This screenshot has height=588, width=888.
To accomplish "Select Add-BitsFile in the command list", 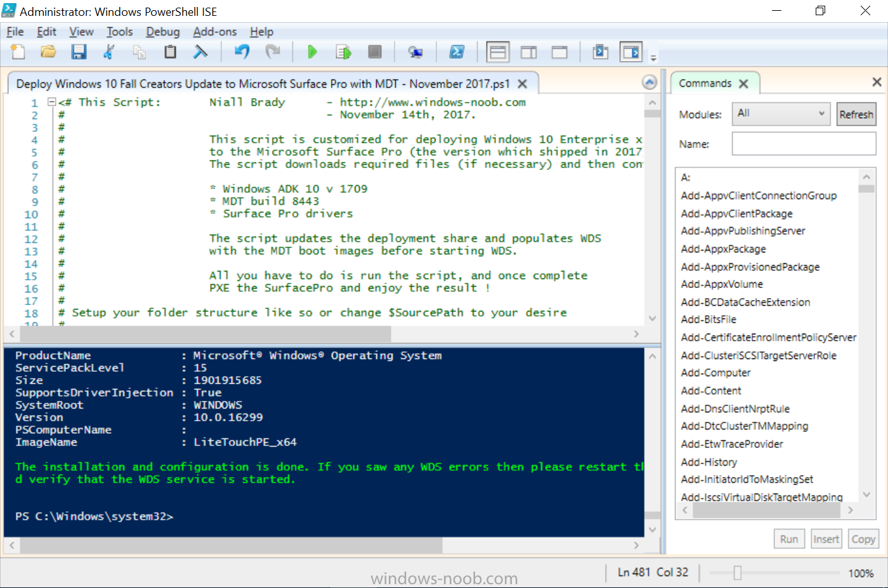I will (708, 320).
